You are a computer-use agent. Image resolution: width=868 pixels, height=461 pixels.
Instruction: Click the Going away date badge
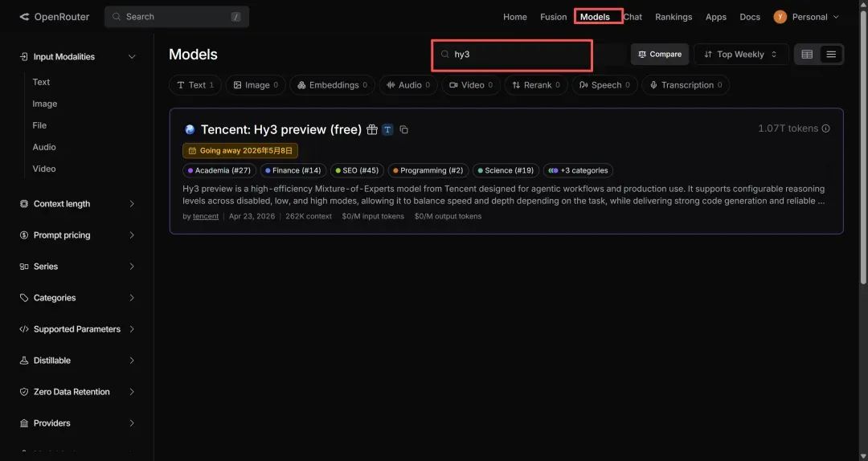pyautogui.click(x=240, y=150)
